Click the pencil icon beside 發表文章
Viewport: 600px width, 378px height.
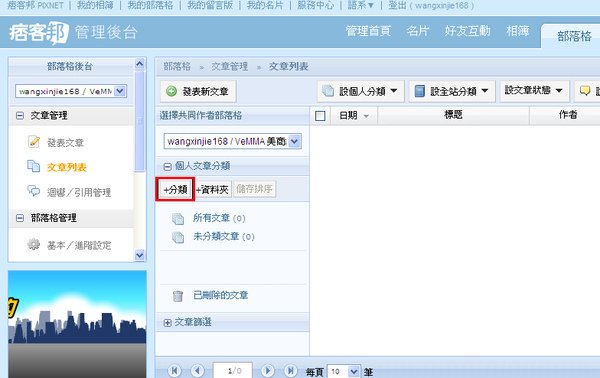[34, 142]
